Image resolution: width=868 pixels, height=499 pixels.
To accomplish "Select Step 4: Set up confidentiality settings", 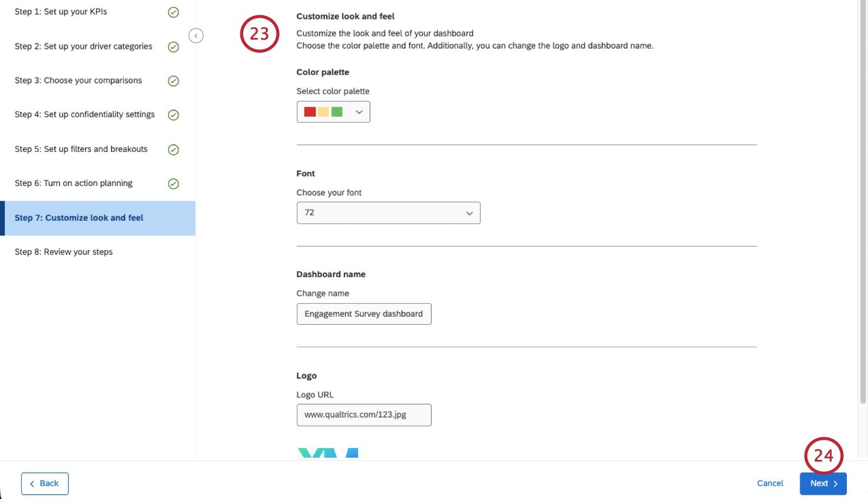I will click(x=85, y=114).
